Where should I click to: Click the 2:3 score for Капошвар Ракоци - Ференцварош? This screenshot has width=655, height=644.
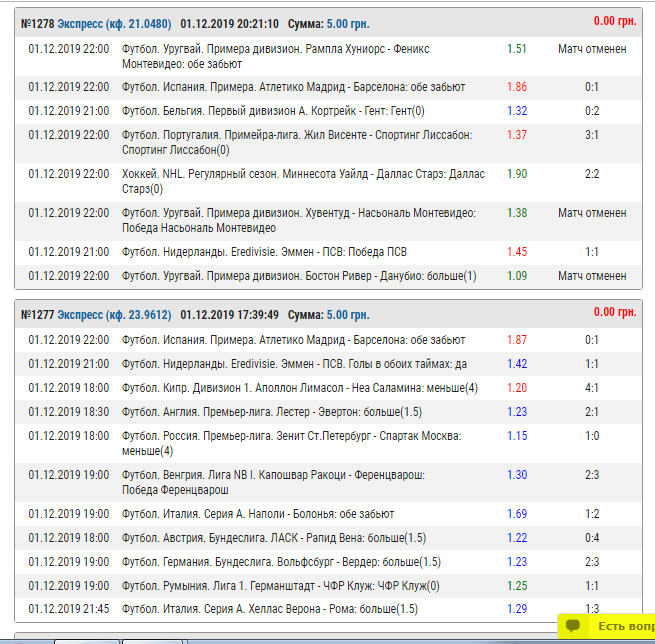click(x=592, y=475)
